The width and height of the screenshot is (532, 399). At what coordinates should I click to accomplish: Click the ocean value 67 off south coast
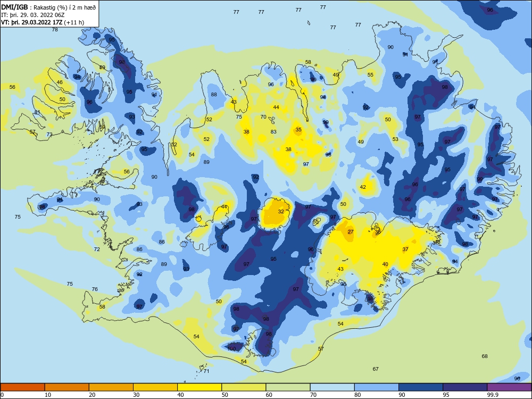(x=376, y=369)
